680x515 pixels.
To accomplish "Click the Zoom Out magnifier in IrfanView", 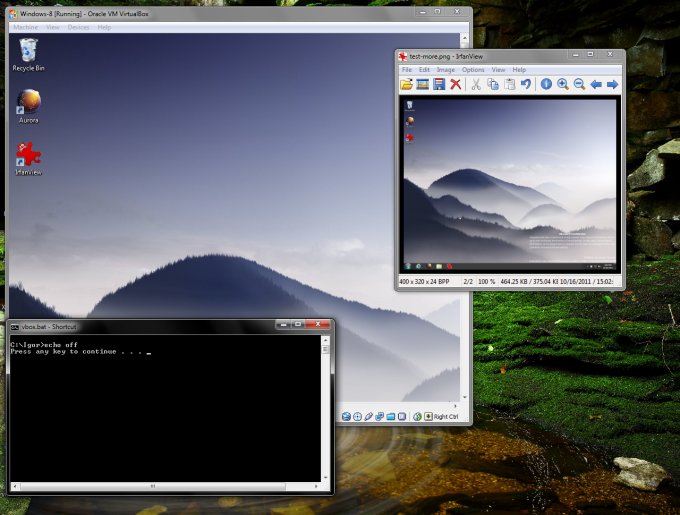I will (x=579, y=84).
